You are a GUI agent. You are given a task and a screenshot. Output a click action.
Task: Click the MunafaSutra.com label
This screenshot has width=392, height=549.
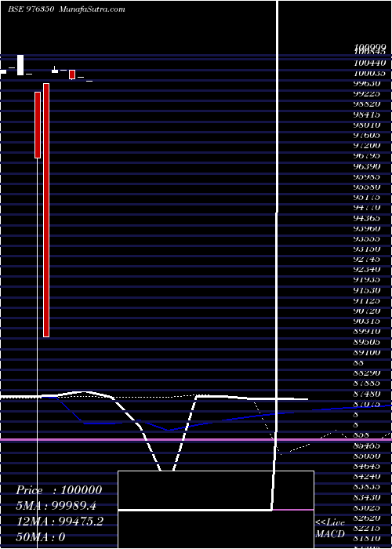click(92, 9)
